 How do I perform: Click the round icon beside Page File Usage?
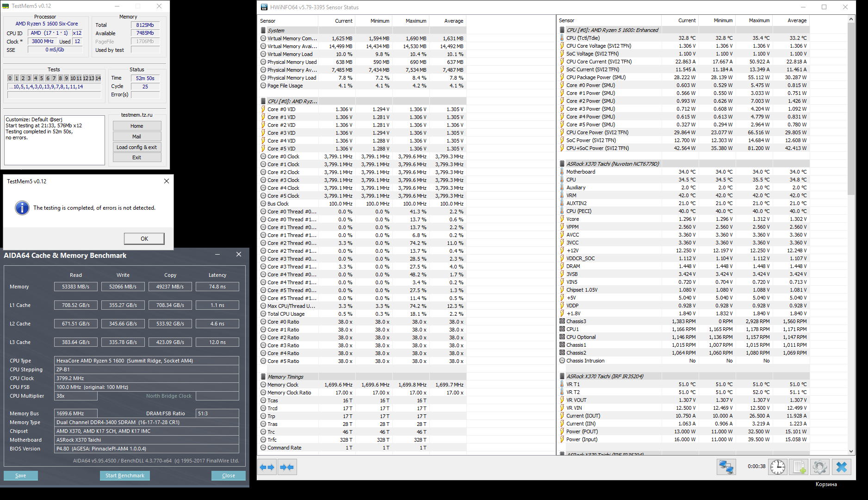[x=263, y=86]
